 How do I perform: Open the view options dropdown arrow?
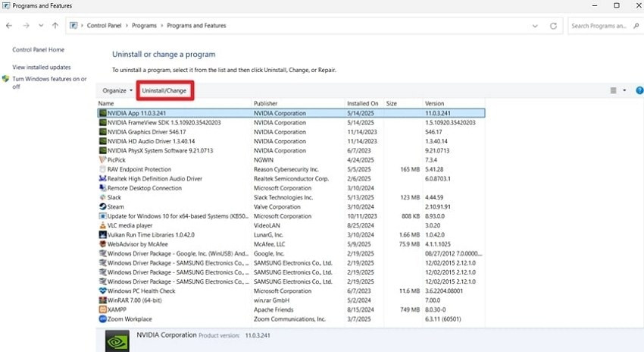pos(624,90)
